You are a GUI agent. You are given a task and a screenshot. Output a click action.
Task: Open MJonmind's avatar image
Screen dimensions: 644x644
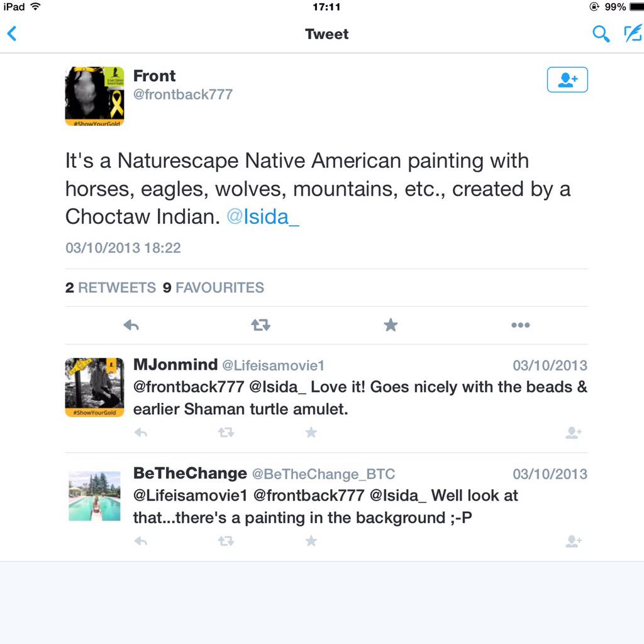click(x=94, y=387)
